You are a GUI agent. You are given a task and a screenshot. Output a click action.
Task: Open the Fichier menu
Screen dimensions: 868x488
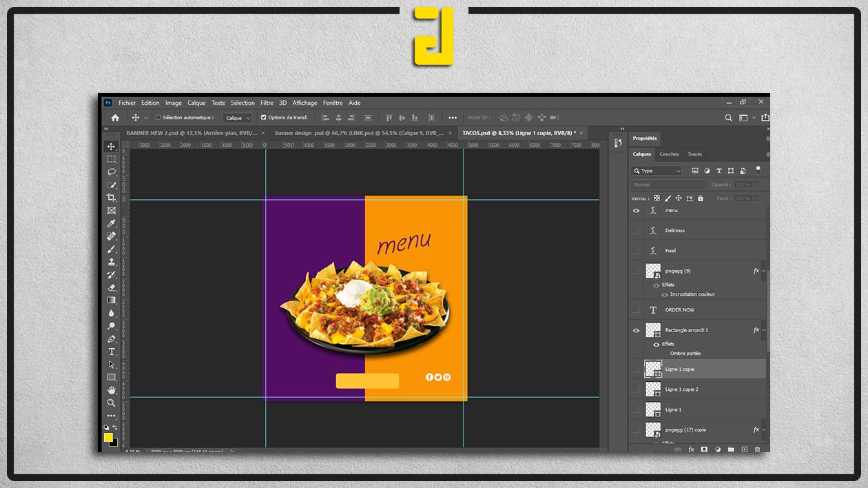tap(127, 103)
